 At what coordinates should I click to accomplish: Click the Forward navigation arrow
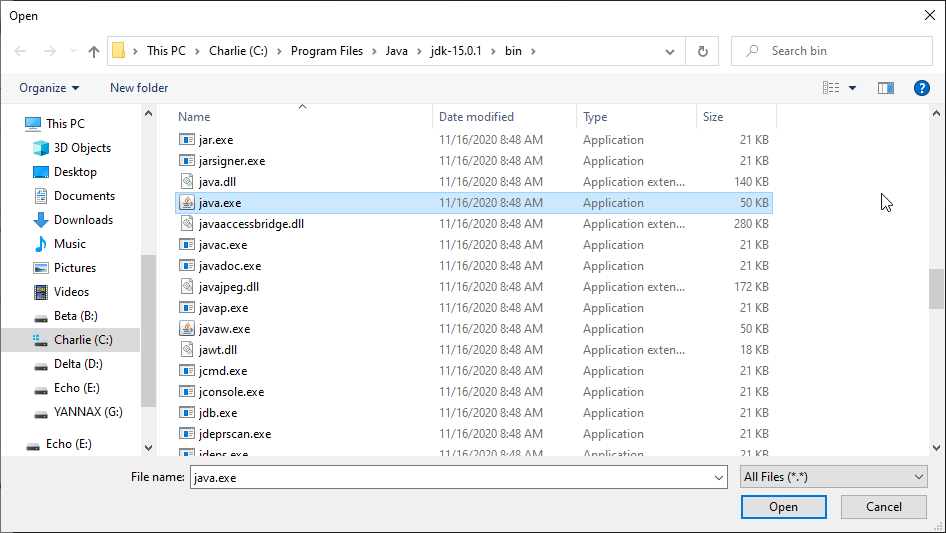click(x=49, y=51)
